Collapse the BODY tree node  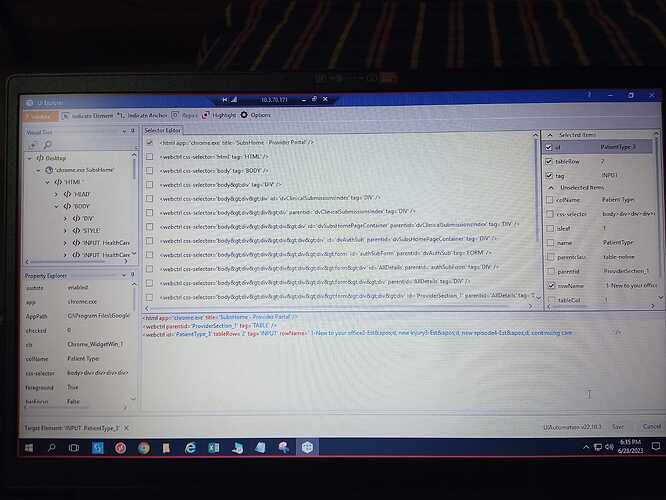(56, 206)
